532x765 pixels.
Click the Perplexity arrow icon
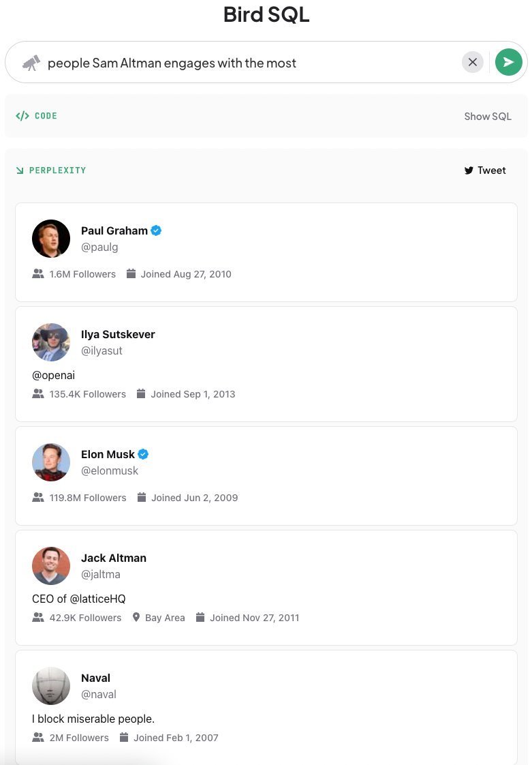click(x=20, y=170)
